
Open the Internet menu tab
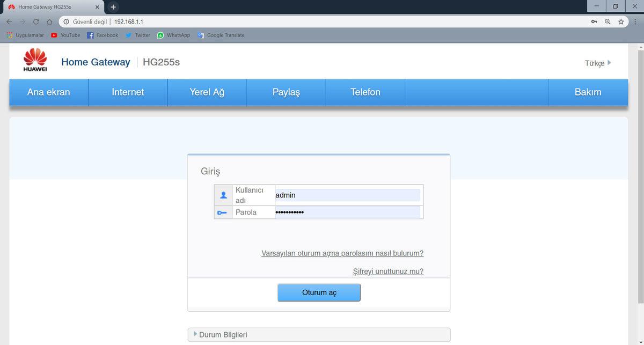tap(128, 92)
